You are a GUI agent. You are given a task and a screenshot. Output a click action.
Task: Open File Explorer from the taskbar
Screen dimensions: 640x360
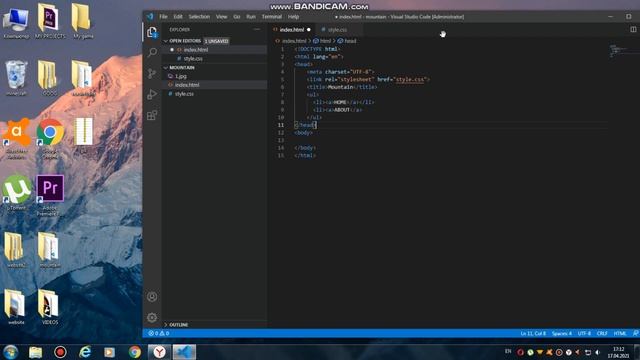click(36, 352)
